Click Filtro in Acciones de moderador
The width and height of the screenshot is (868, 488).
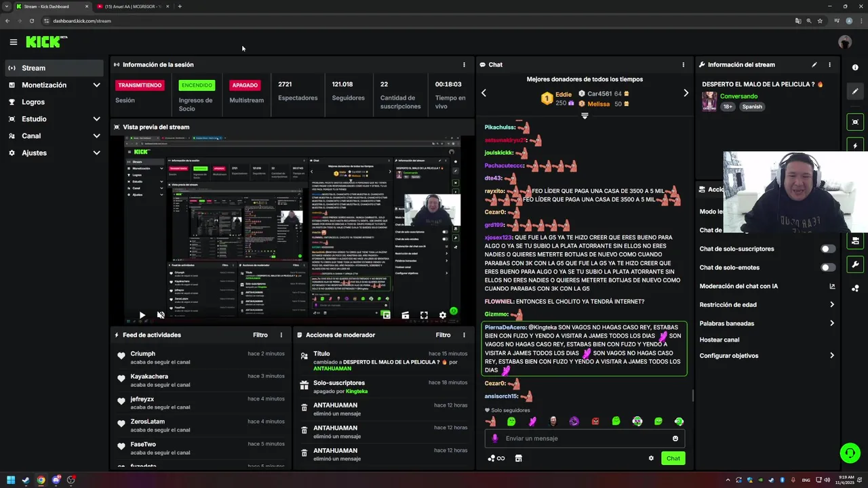pyautogui.click(x=443, y=335)
